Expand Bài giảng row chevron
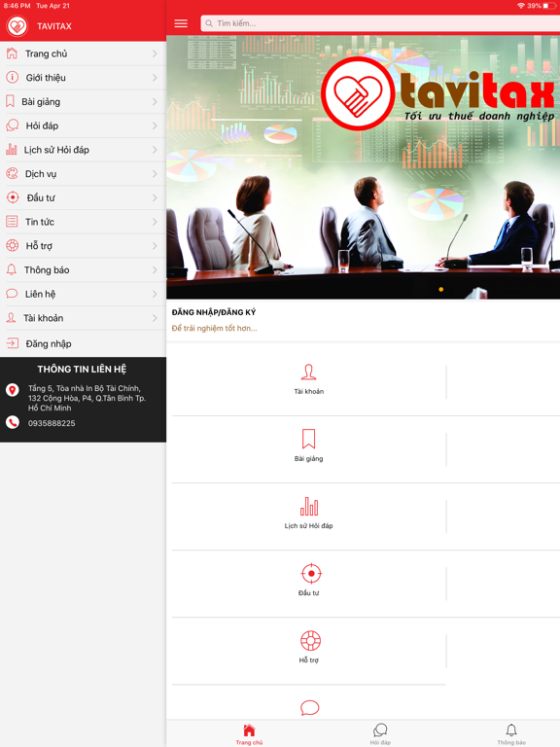Screen dimensions: 560x747 pyautogui.click(x=155, y=101)
